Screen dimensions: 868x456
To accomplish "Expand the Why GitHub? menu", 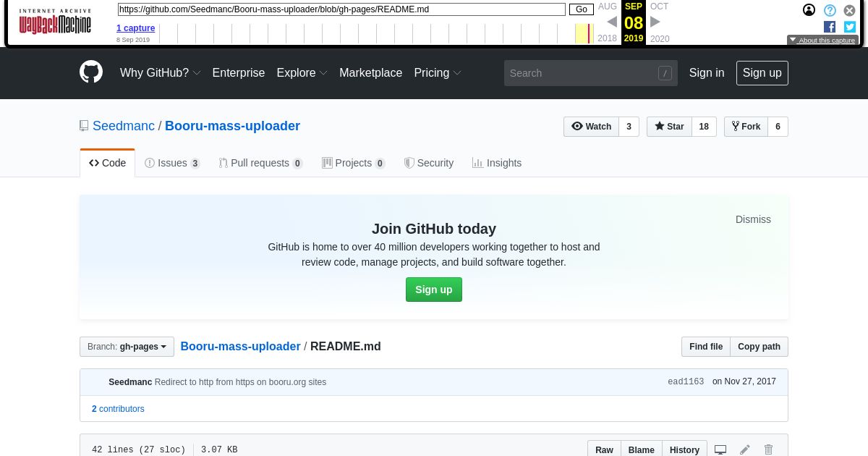I will click(160, 73).
